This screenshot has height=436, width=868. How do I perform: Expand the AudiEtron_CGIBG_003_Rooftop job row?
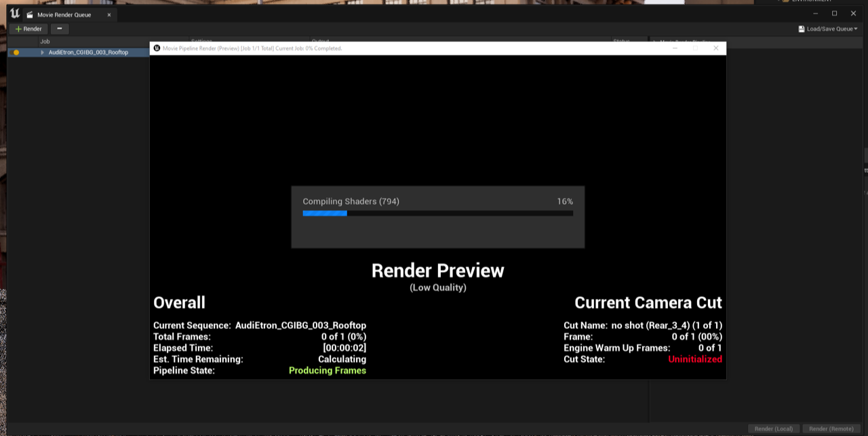coord(42,52)
